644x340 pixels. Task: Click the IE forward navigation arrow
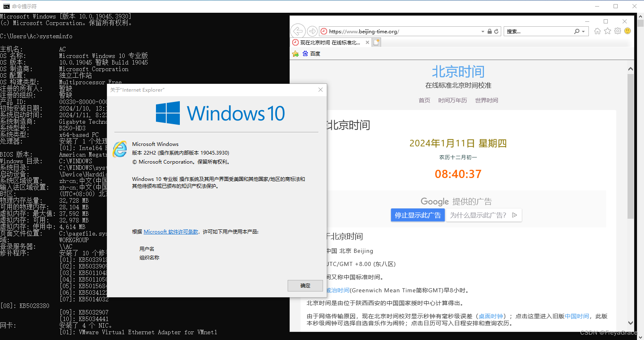tap(312, 31)
